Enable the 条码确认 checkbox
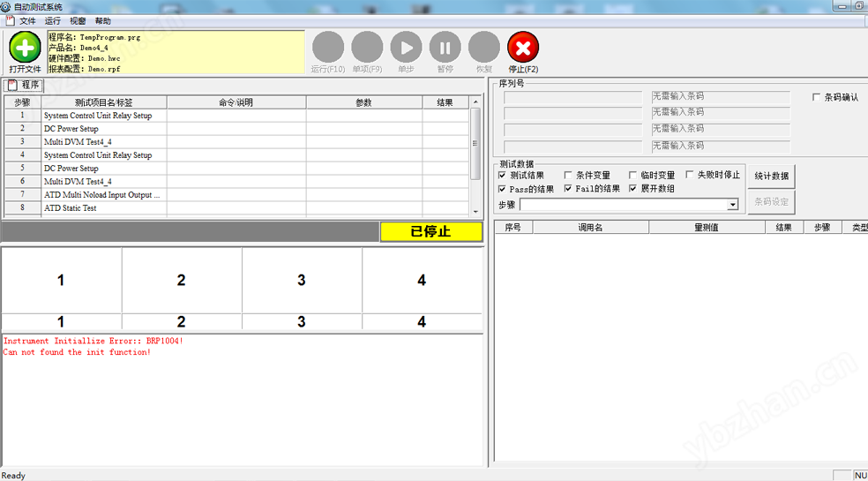 point(816,97)
